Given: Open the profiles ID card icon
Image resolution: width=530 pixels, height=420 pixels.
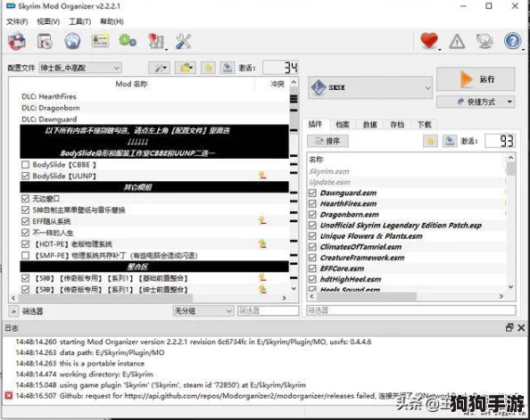Looking at the screenshot, I should pos(100,41).
